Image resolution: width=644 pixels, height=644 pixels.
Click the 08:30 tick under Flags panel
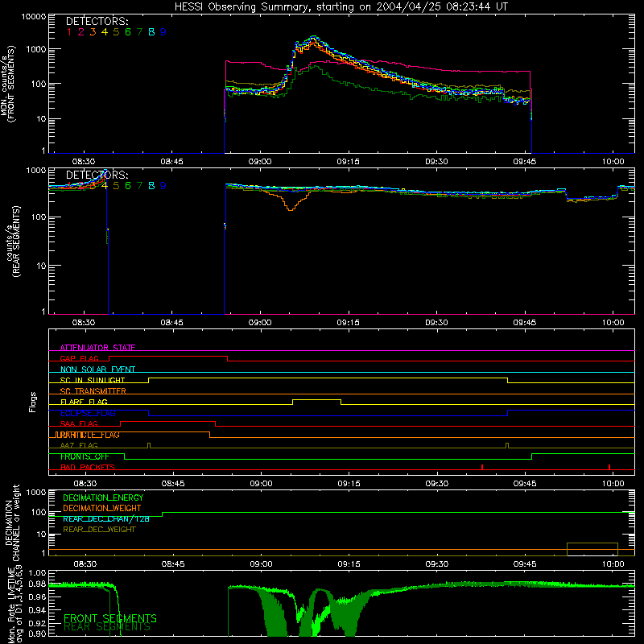(x=85, y=484)
